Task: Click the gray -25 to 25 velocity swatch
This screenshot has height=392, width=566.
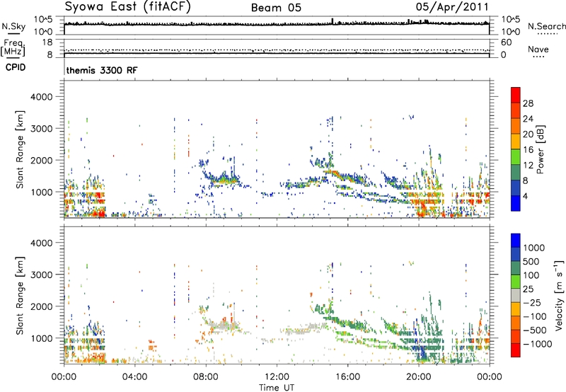Action: tap(516, 295)
